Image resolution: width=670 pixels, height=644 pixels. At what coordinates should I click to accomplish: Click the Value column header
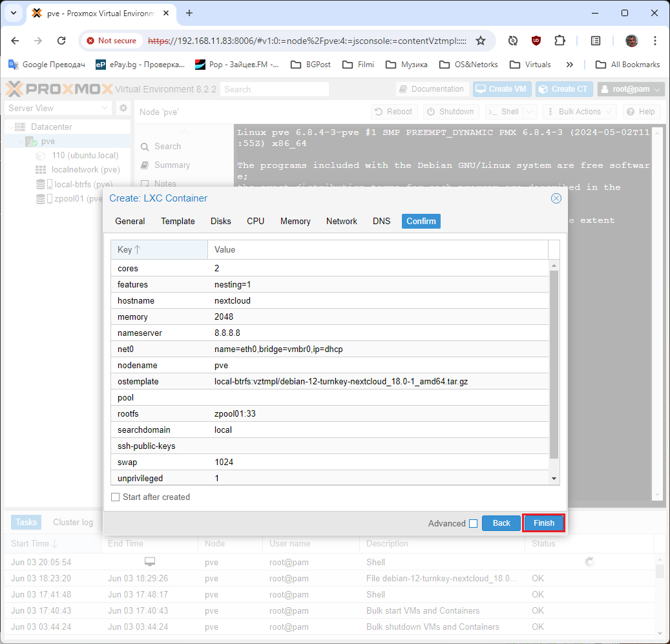[x=378, y=249]
